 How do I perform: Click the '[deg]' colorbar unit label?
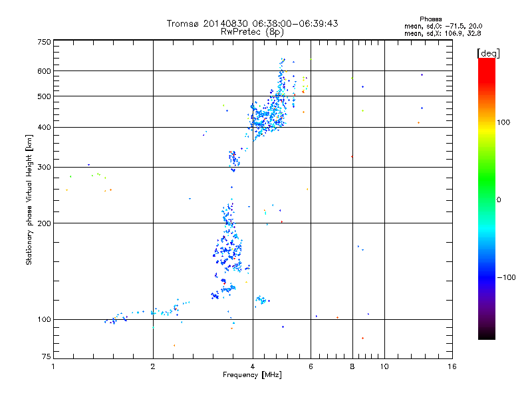coord(488,53)
